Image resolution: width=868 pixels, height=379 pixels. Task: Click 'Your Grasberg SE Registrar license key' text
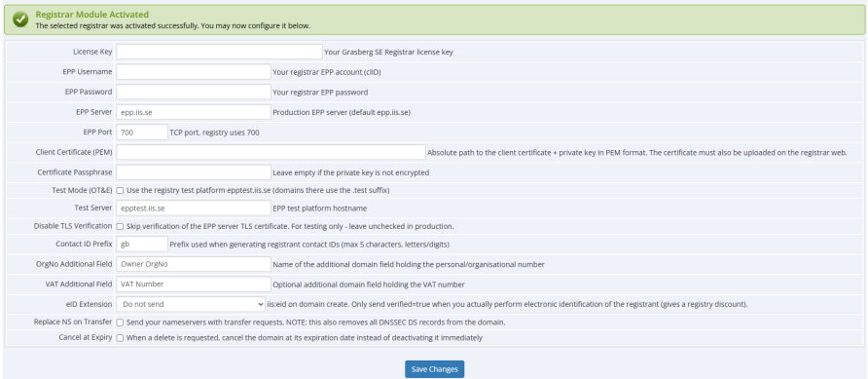(x=389, y=53)
